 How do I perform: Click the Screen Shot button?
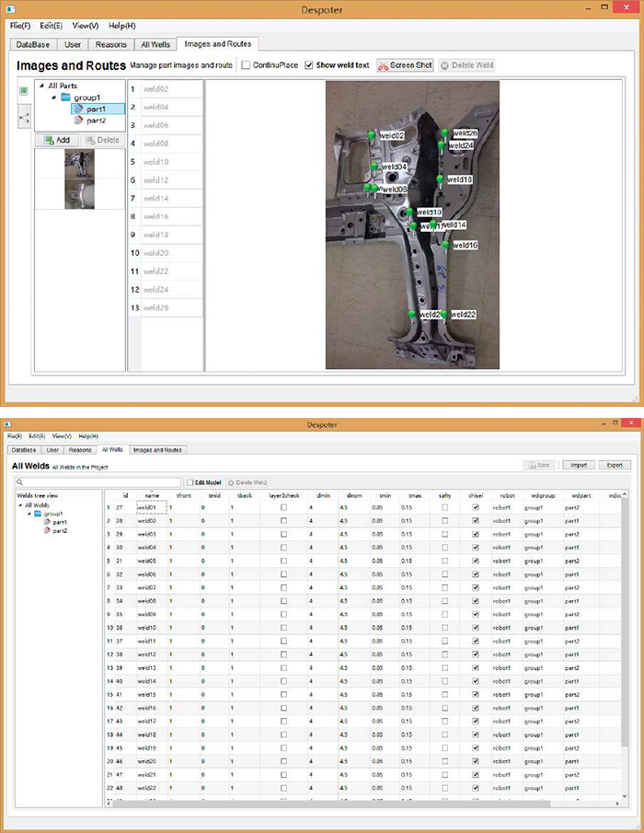tap(405, 64)
